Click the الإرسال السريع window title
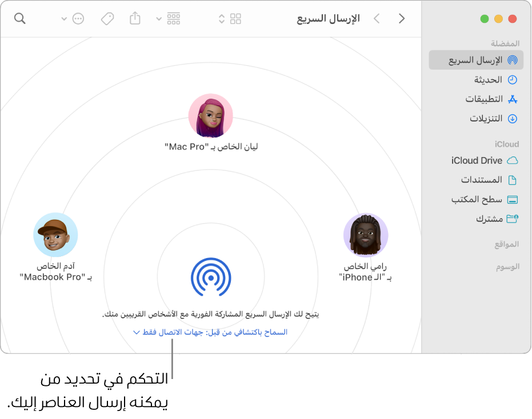 [x=328, y=18]
